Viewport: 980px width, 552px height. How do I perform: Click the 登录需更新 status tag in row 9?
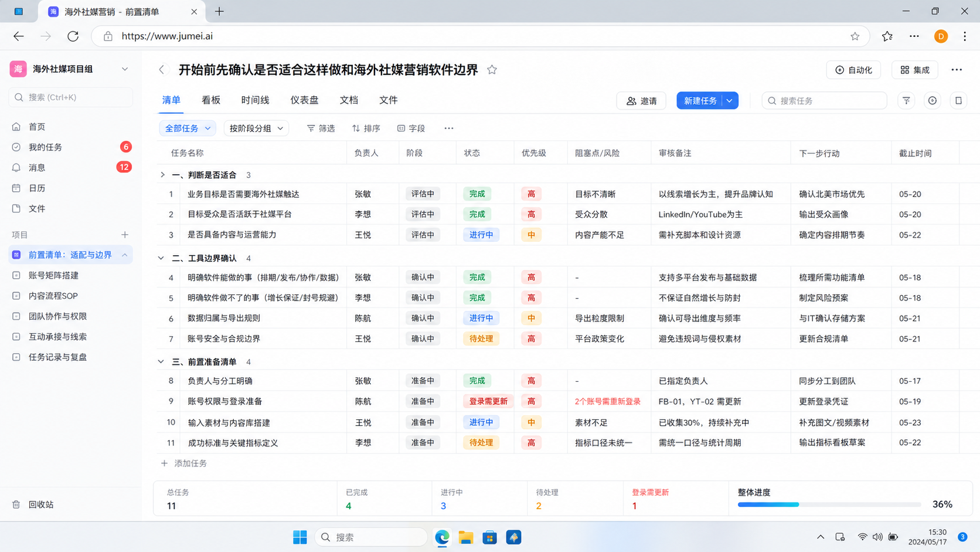488,402
